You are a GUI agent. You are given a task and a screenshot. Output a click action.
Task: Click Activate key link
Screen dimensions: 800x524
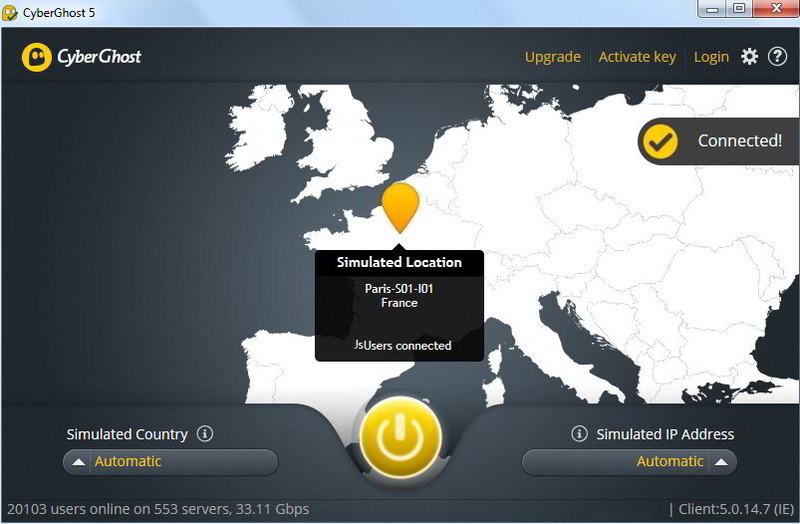637,57
